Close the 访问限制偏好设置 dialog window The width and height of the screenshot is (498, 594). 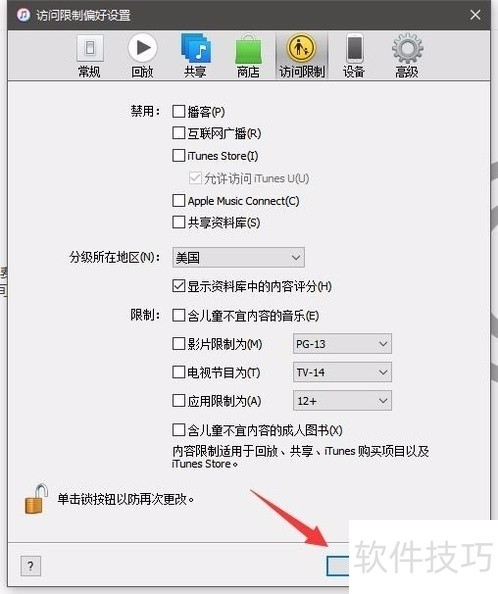tap(475, 15)
